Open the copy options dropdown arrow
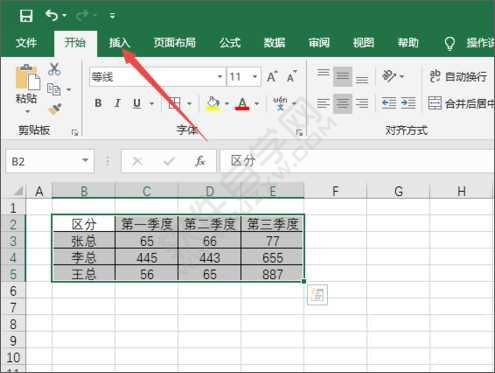Screen dimensions: 495x373 [69, 89]
